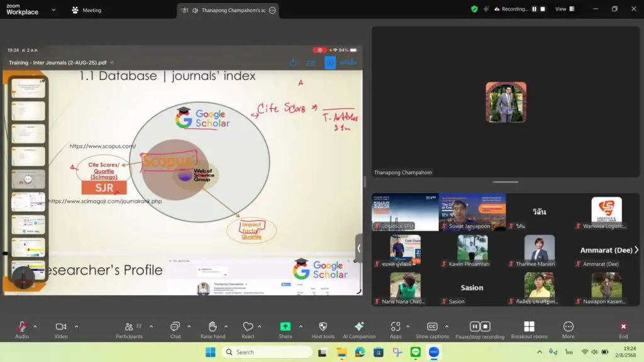Open the View layout menu

click(x=565, y=9)
